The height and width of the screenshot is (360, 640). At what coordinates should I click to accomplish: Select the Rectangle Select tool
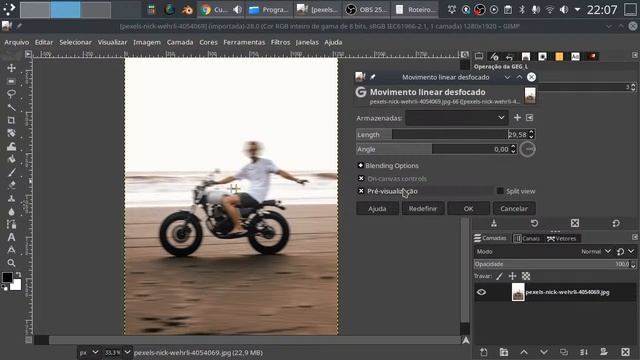click(11, 81)
